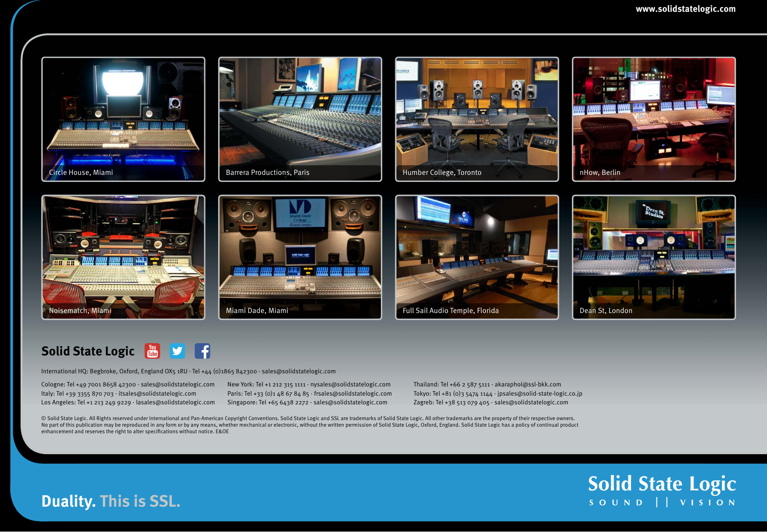Click the 'Zagreb: Tel +38 513 079 405' text
Image resolution: width=767 pixels, height=532 pixels.
click(x=451, y=402)
